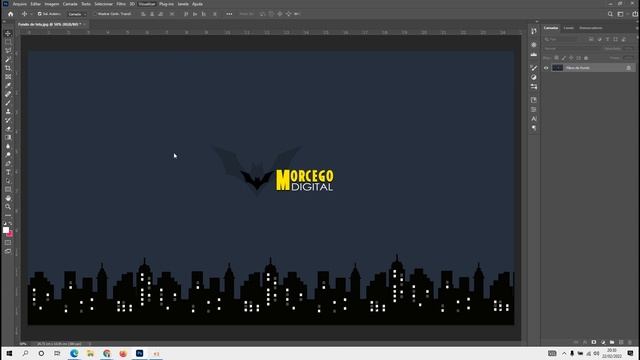Select the Crop tool
The width and height of the screenshot is (640, 360).
[8, 68]
